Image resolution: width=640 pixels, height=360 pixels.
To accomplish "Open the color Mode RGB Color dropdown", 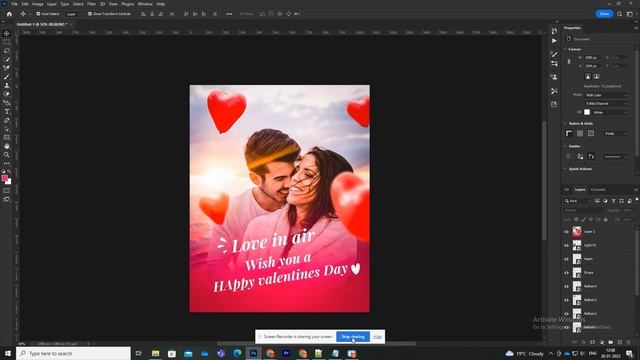I will click(x=606, y=95).
